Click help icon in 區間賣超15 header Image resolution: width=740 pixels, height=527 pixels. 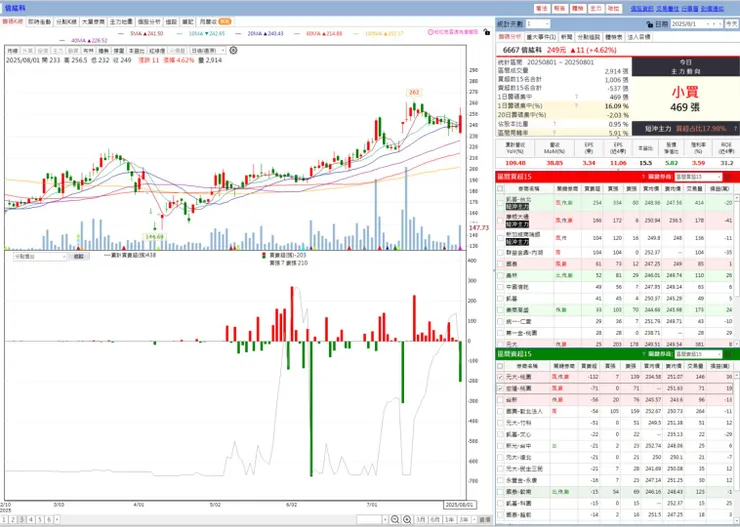pyautogui.click(x=643, y=354)
